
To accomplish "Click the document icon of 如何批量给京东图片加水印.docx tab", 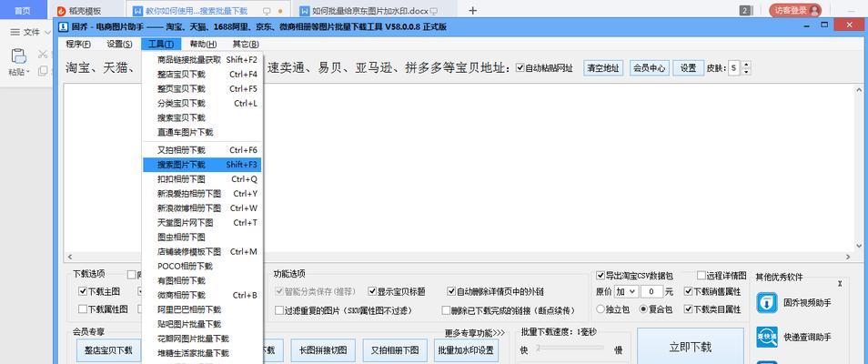I will coord(304,11).
